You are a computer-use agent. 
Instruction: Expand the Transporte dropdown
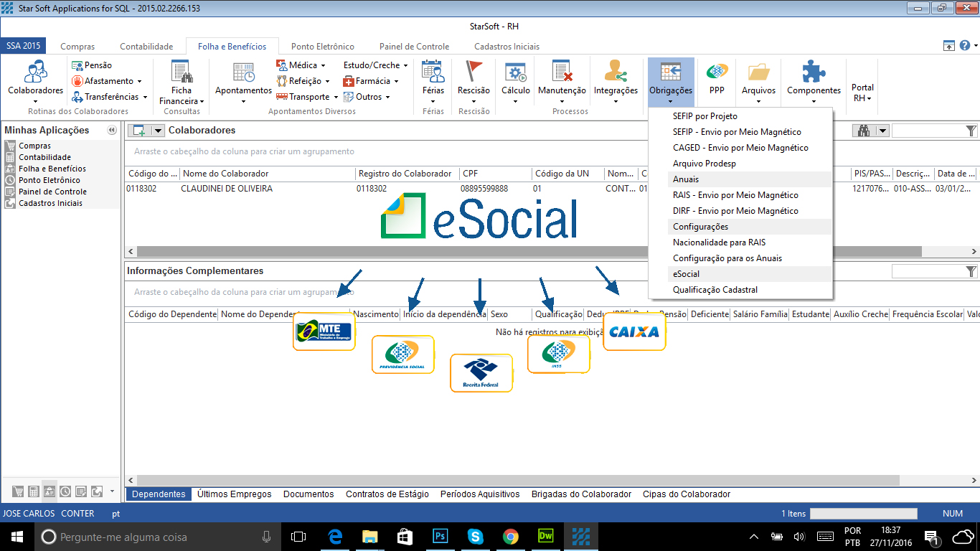(x=336, y=98)
